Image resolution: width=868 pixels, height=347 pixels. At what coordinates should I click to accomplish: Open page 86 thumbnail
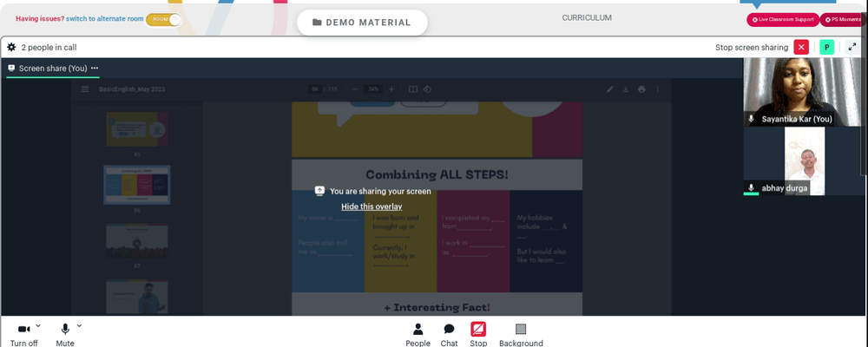click(137, 185)
